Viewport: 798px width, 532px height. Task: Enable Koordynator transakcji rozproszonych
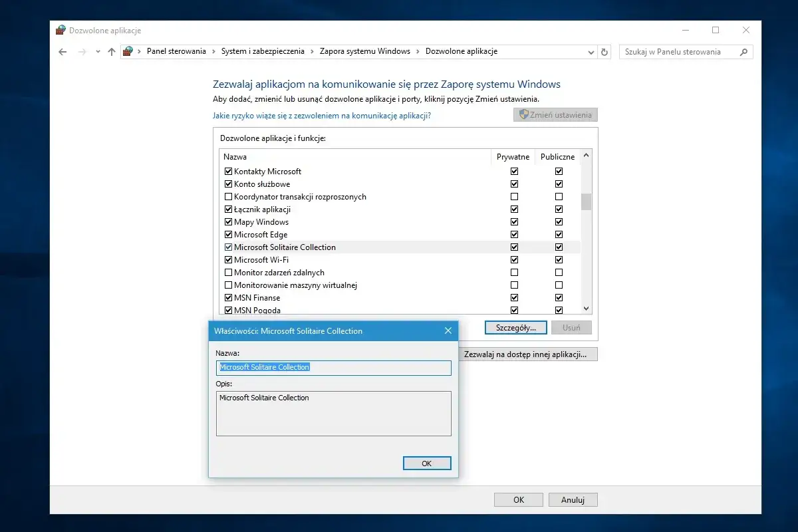pyautogui.click(x=229, y=196)
